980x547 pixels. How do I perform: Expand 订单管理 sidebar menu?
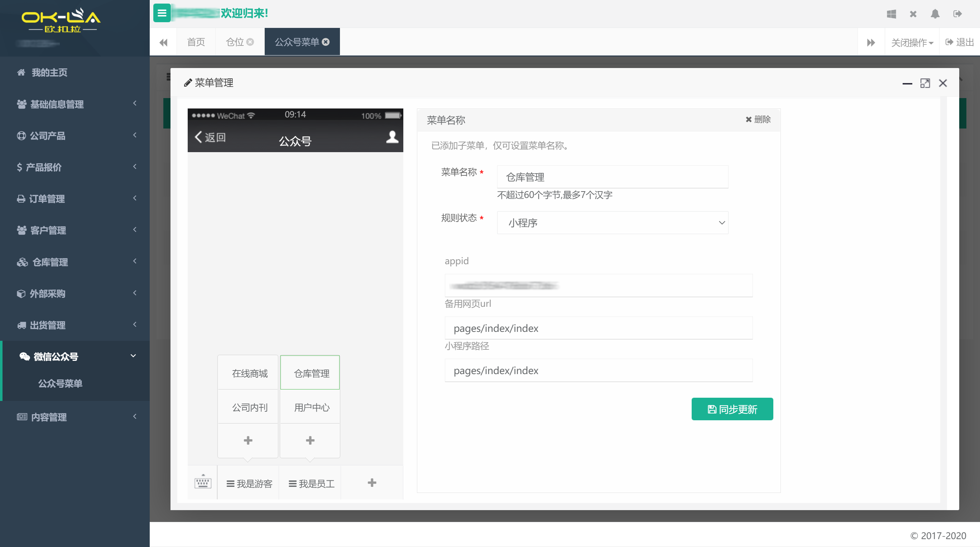pos(75,199)
